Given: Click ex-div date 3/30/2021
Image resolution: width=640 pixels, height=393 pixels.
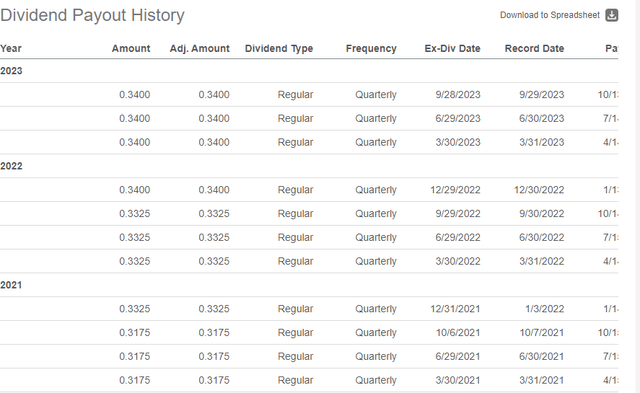Looking at the screenshot, I should coord(458,380).
